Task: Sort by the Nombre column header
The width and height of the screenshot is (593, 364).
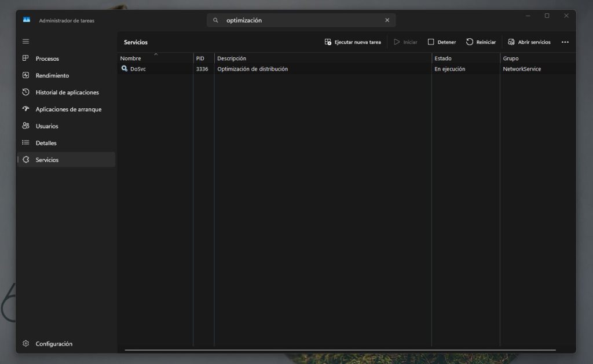Action: (x=131, y=58)
